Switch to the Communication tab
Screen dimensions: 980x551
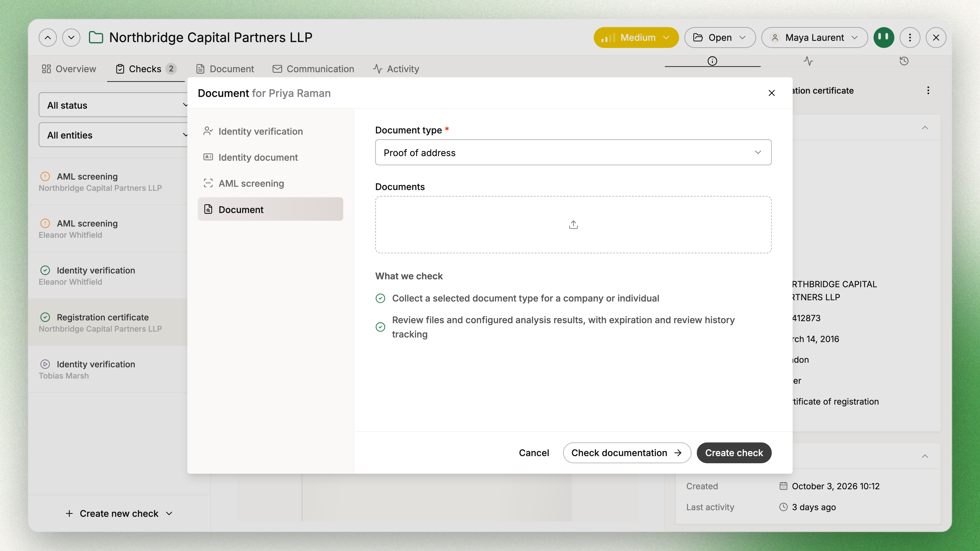313,69
